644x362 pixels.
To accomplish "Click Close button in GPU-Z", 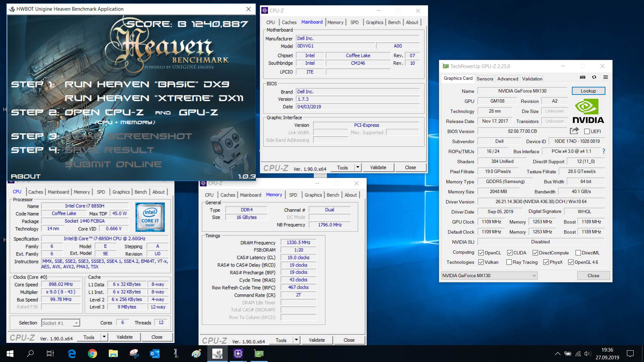I will pos(593,276).
